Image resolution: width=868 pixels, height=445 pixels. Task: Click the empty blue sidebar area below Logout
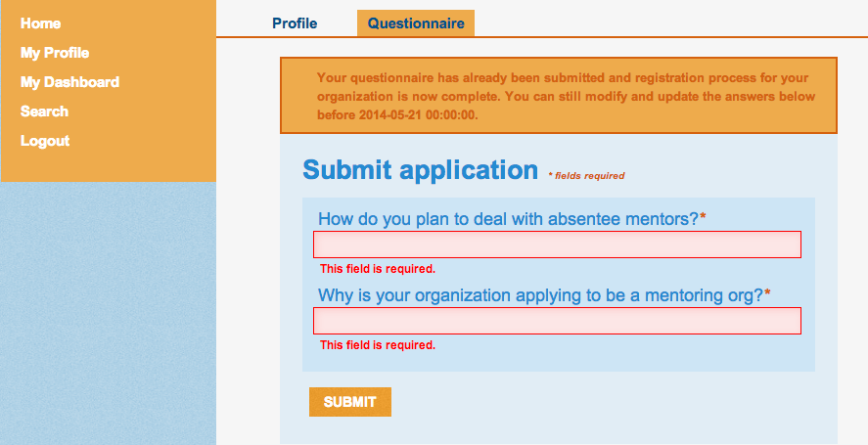point(108,313)
